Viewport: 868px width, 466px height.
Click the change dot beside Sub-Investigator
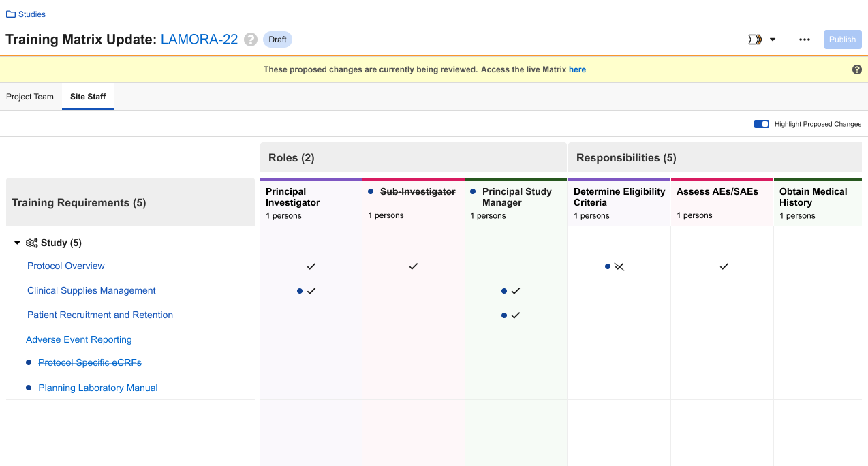click(371, 192)
